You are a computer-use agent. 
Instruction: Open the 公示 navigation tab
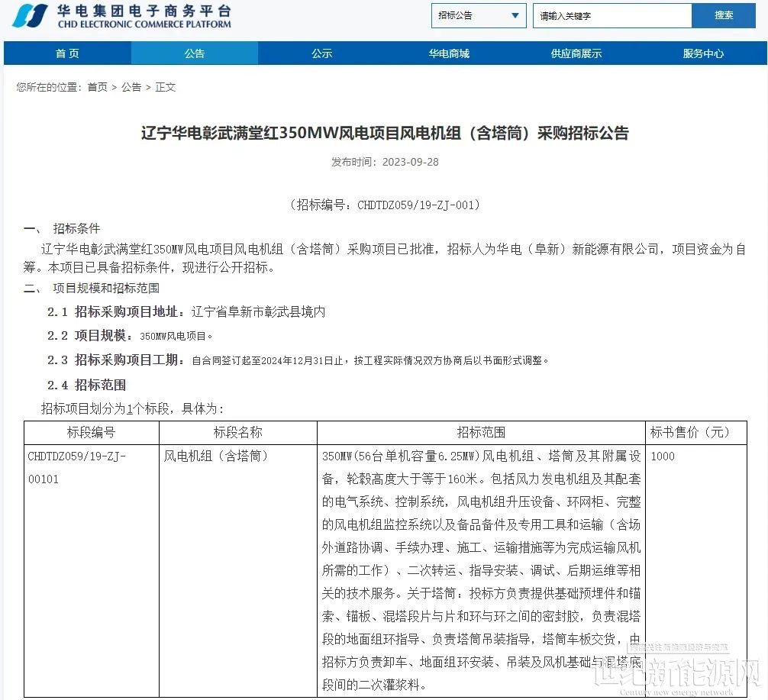(322, 53)
